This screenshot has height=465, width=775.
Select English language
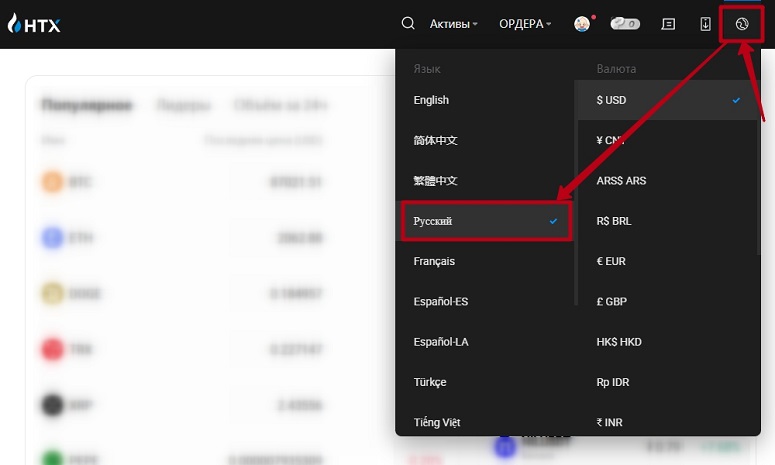[485, 100]
